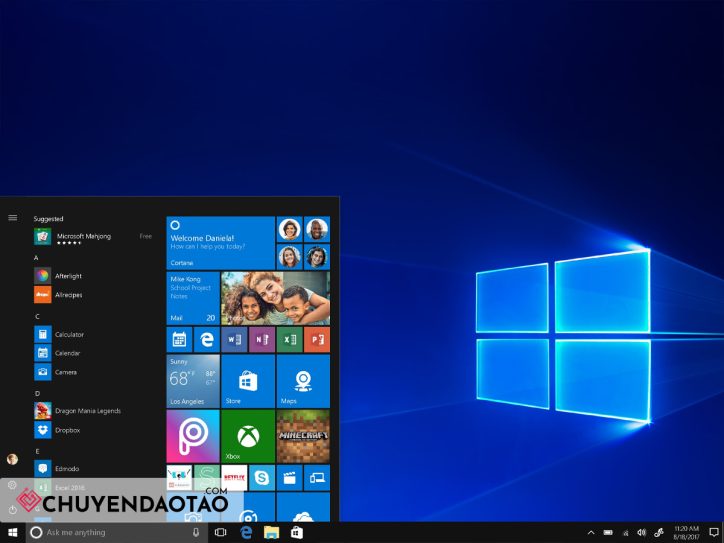The image size is (724, 543).
Task: Open the network icon in system tray
Action: [626, 533]
